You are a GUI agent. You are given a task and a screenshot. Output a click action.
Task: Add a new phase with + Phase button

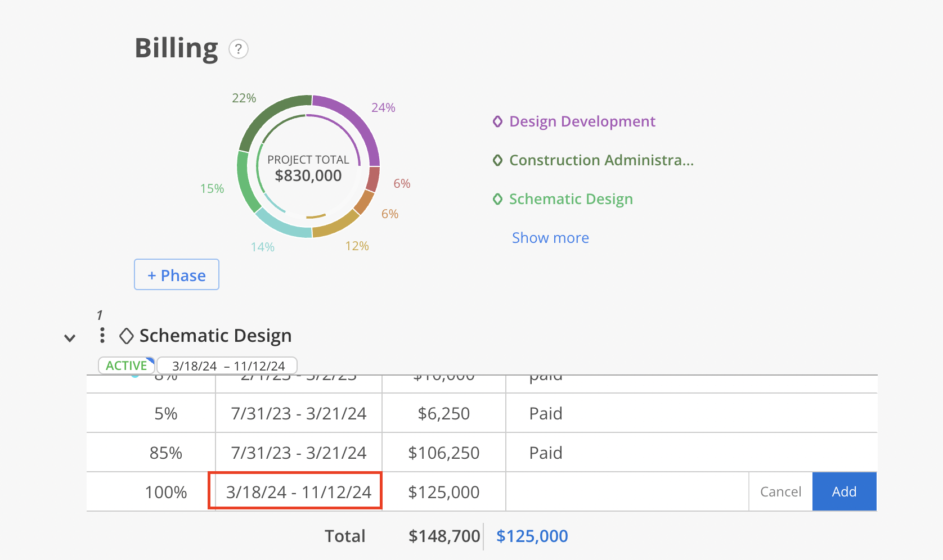click(x=176, y=274)
